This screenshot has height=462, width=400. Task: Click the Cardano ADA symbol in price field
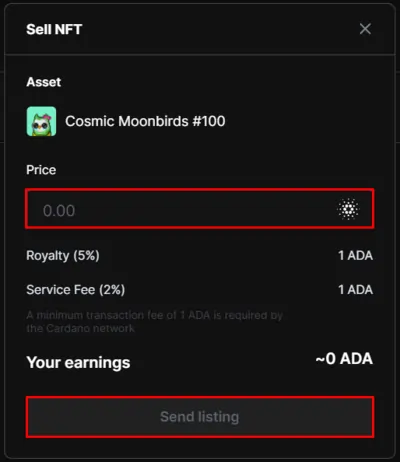click(x=348, y=209)
